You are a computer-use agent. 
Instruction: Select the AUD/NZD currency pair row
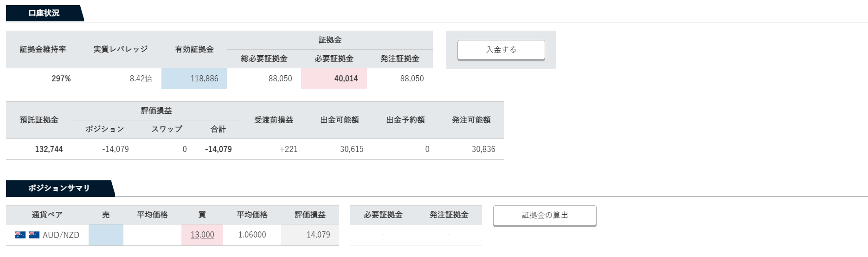tap(173, 235)
